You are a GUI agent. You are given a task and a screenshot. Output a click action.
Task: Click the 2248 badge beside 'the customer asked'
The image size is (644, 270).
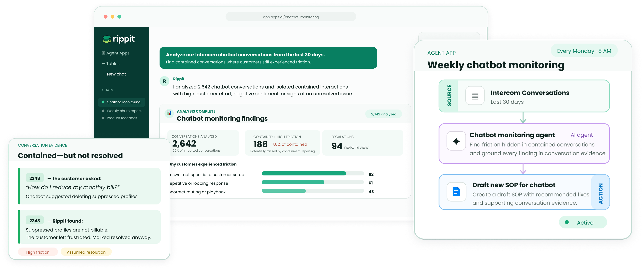pyautogui.click(x=35, y=178)
